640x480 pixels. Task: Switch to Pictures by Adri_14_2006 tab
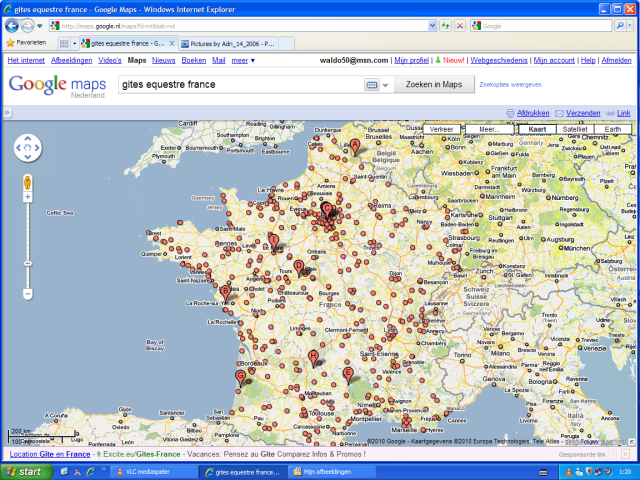pos(228,43)
